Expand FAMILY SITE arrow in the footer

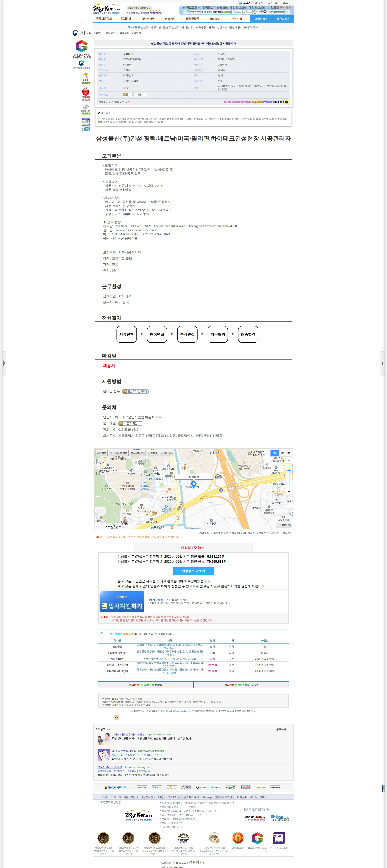pyautogui.click(x=268, y=809)
